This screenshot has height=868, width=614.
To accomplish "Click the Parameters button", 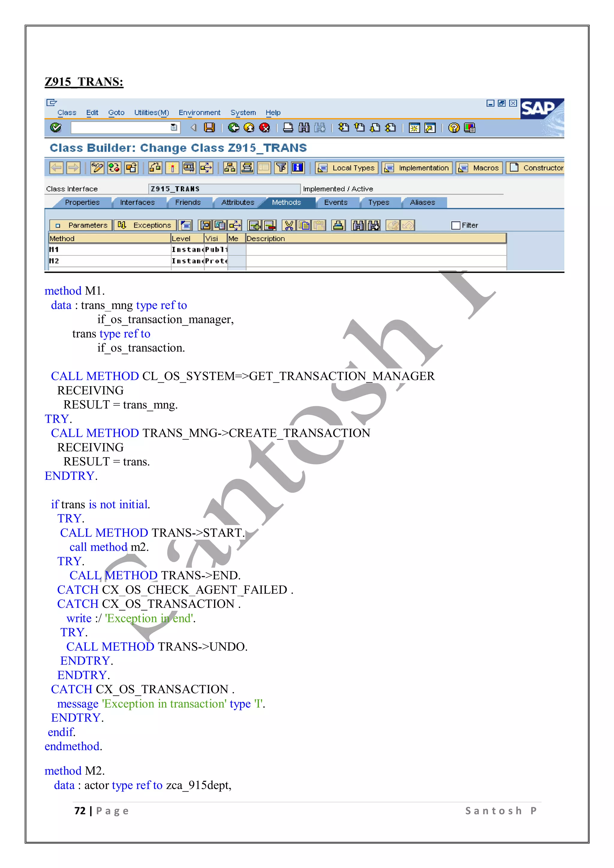I will point(81,225).
